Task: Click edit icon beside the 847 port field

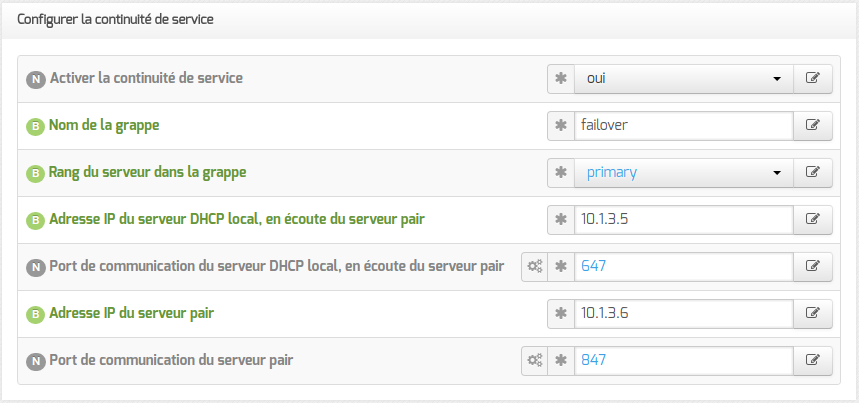Action: 813,361
